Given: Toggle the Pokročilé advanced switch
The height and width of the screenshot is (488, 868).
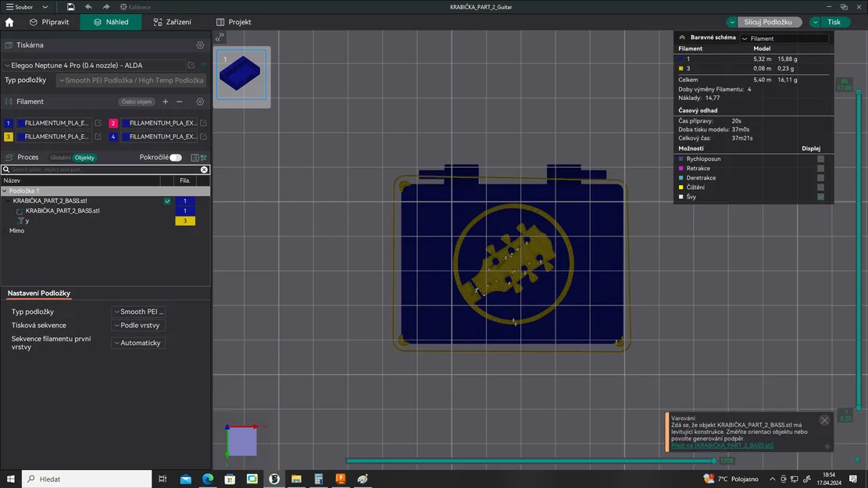Looking at the screenshot, I should [x=176, y=158].
